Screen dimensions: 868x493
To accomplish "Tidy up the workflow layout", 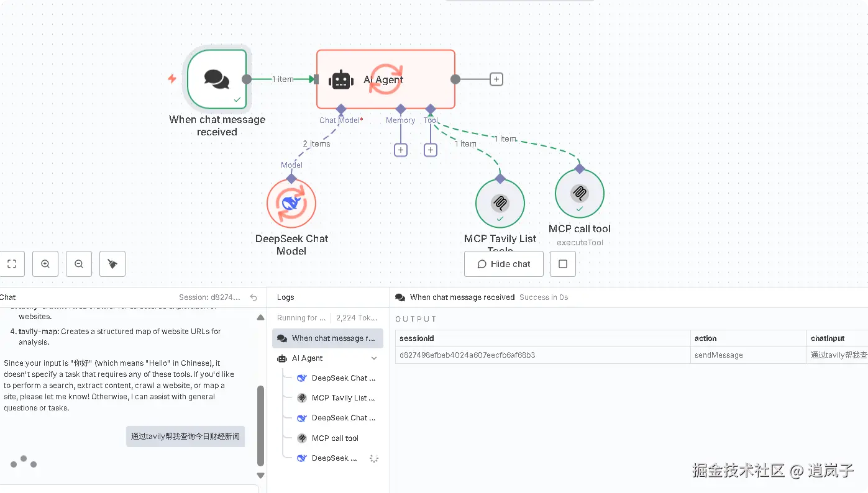I will [112, 264].
